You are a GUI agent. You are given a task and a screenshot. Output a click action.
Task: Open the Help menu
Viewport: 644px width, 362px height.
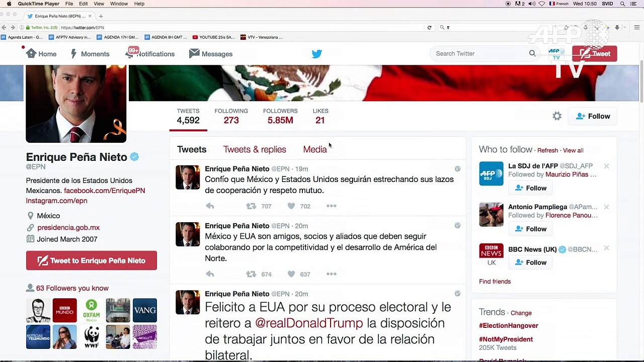click(x=139, y=4)
